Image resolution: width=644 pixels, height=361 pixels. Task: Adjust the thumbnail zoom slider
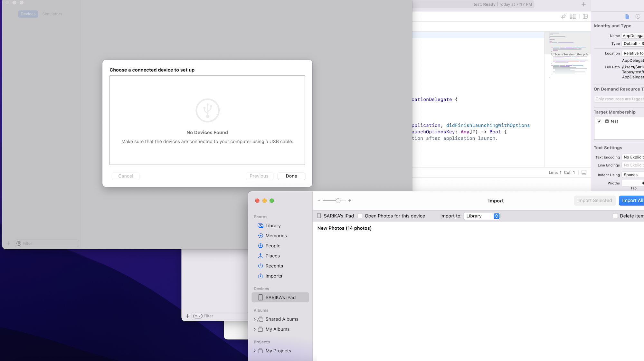coord(338,201)
